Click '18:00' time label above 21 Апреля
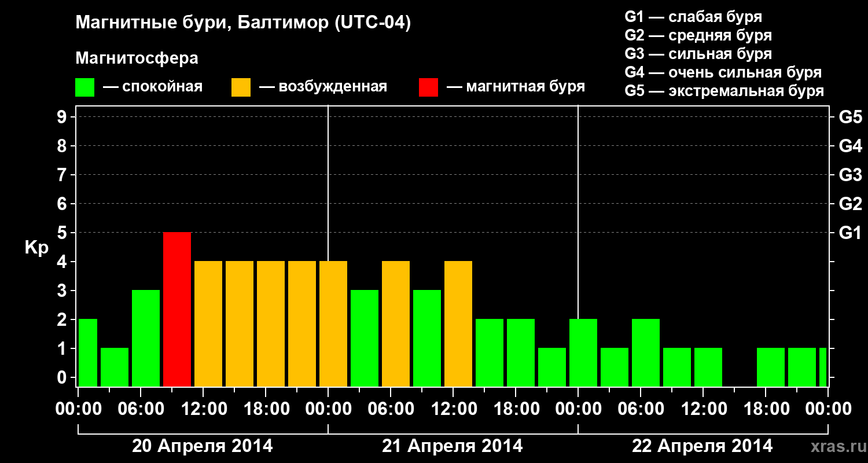 click(516, 409)
